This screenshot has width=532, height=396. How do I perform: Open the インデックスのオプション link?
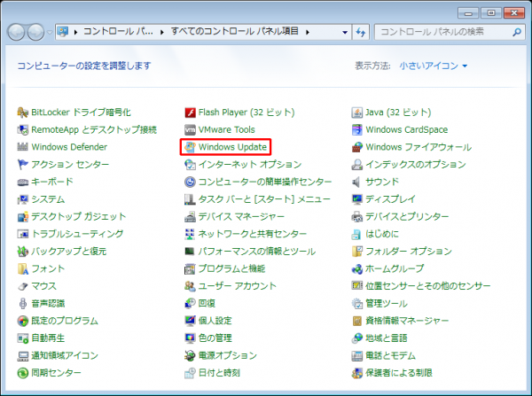[x=416, y=165]
